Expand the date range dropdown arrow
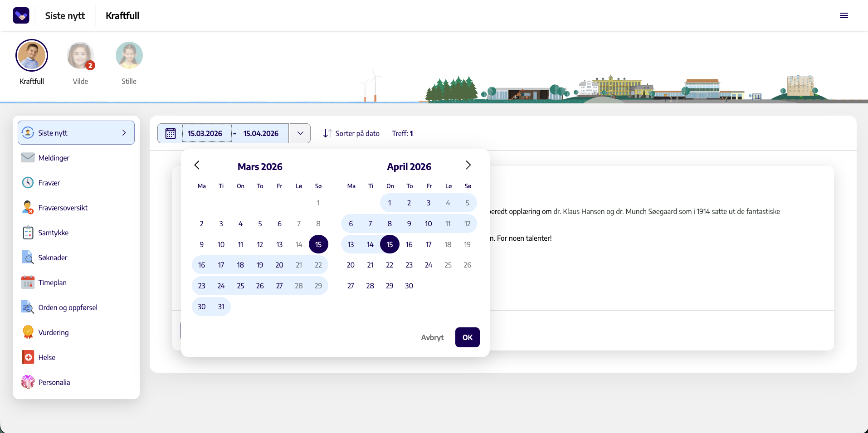Screen dimensions: 868x433 point(300,133)
